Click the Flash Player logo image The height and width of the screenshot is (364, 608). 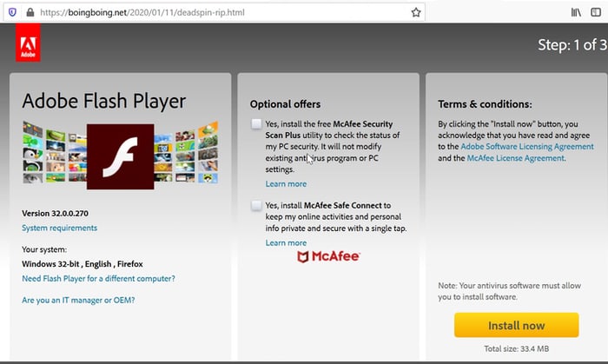pos(120,156)
